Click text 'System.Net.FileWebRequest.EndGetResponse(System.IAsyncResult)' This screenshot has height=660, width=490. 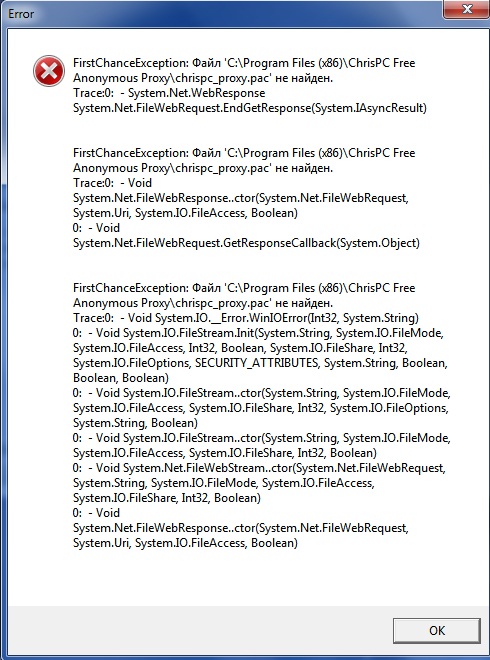pos(250,108)
